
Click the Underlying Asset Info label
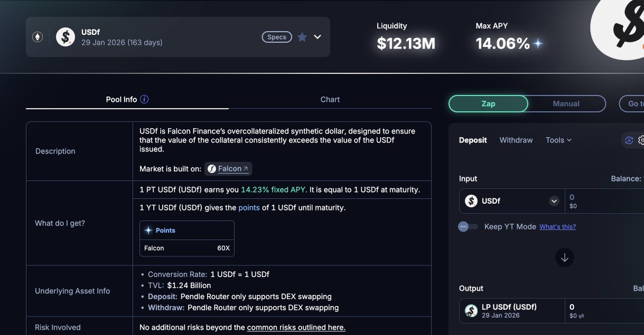[72, 291]
